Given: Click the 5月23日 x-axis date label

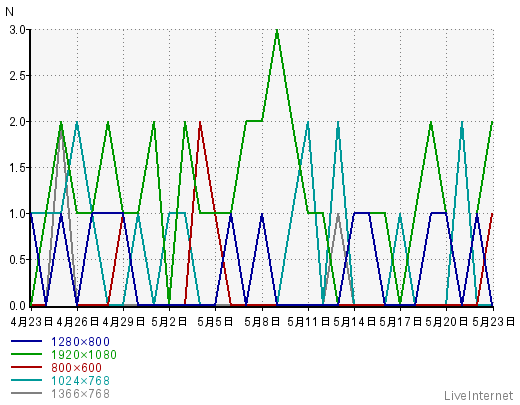Looking at the screenshot, I should coord(494,322).
